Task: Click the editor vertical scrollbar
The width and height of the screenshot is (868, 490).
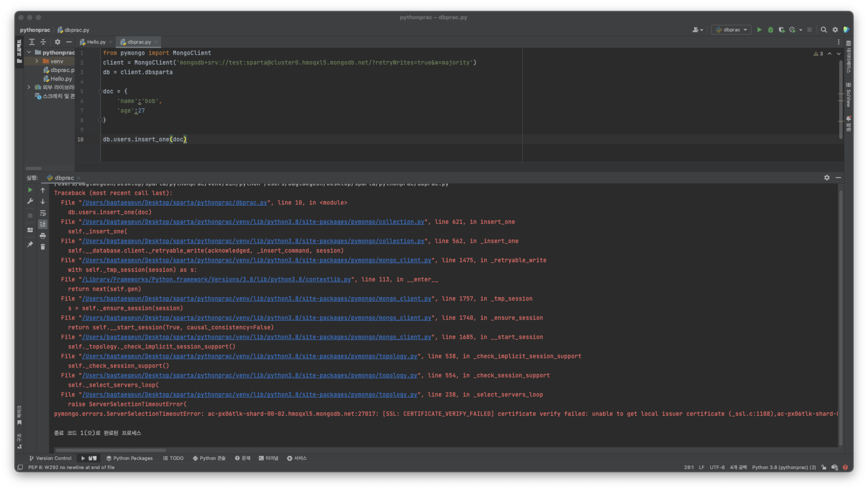Action: (x=841, y=99)
